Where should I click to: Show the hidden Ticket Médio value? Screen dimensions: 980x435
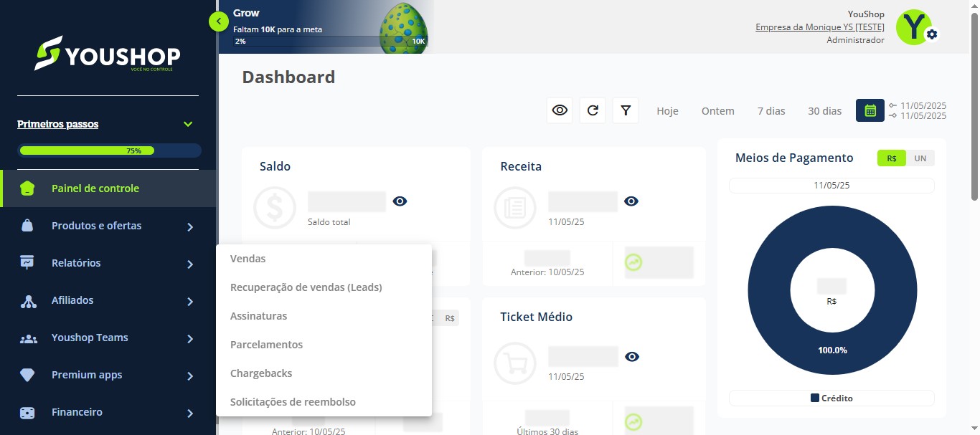click(x=632, y=357)
